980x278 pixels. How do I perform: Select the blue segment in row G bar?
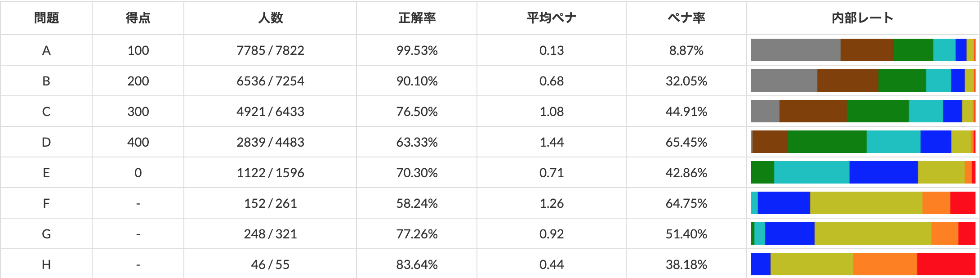point(790,233)
